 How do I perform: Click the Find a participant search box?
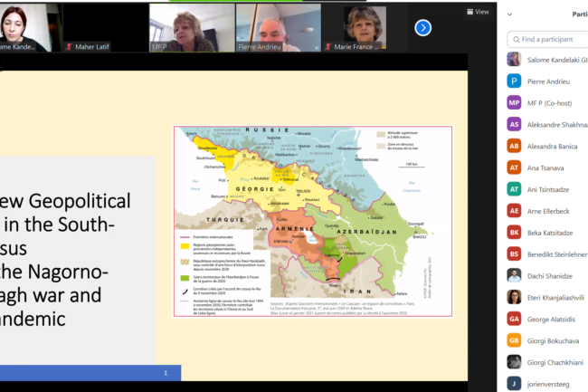[552, 39]
